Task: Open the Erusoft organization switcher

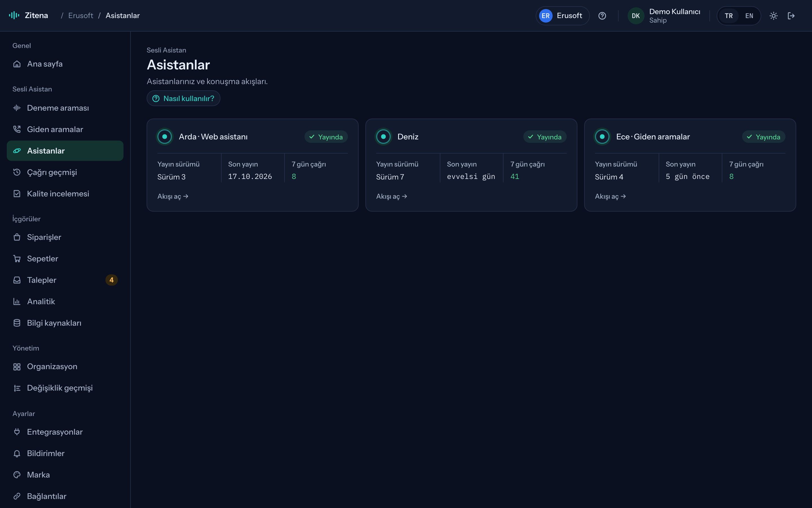Action: pos(562,16)
